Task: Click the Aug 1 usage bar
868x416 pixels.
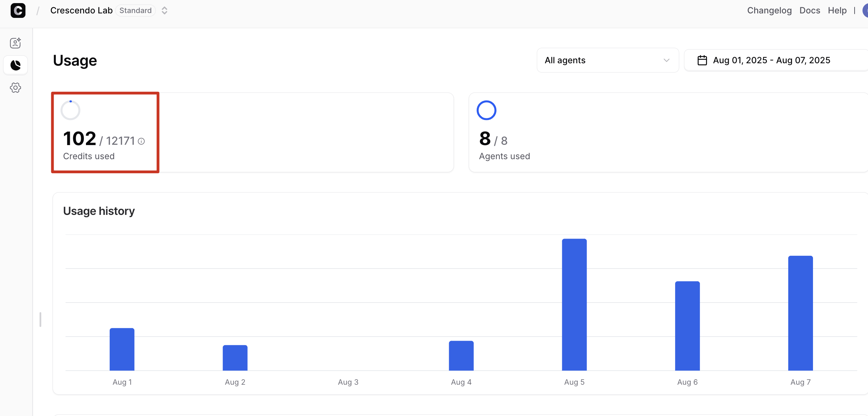Action: click(x=122, y=349)
